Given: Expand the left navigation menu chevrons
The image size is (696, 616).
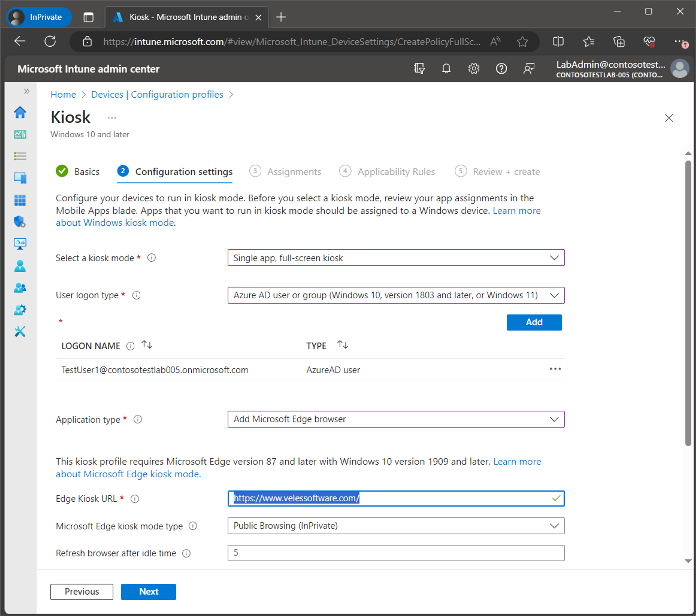Looking at the screenshot, I should click(27, 91).
